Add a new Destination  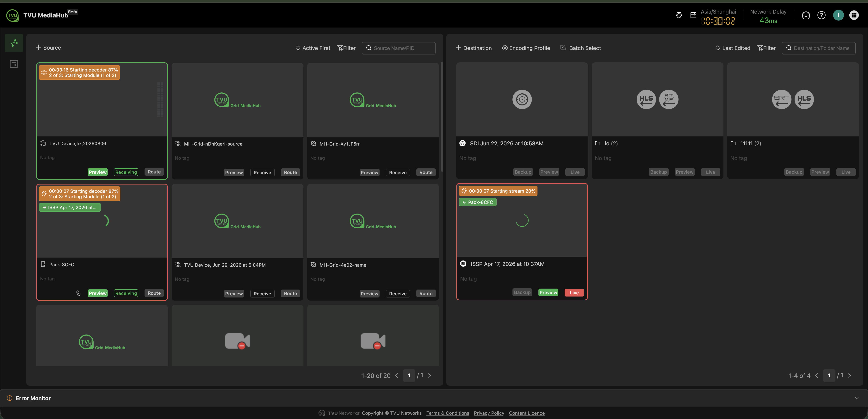tap(473, 48)
